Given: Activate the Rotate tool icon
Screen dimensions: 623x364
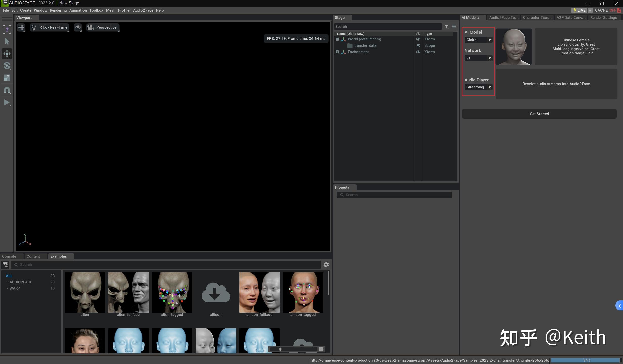Looking at the screenshot, I should pos(7,66).
